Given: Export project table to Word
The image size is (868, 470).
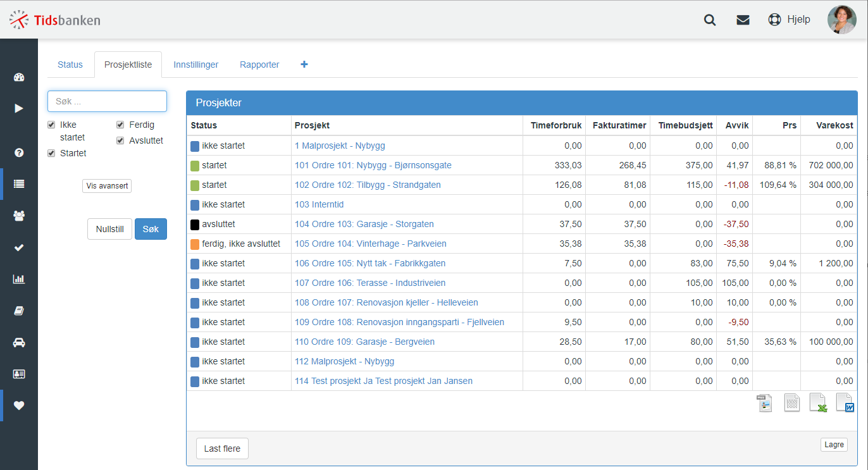Looking at the screenshot, I should tap(845, 403).
